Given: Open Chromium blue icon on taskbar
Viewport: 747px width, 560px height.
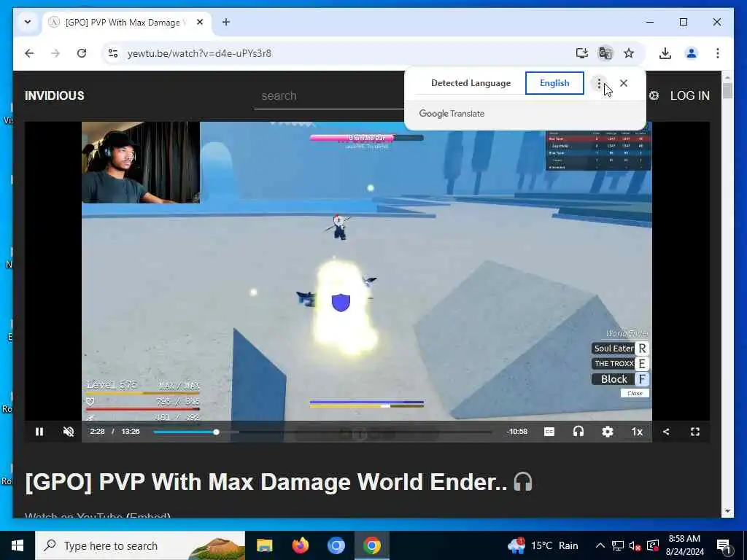Looking at the screenshot, I should click(336, 545).
